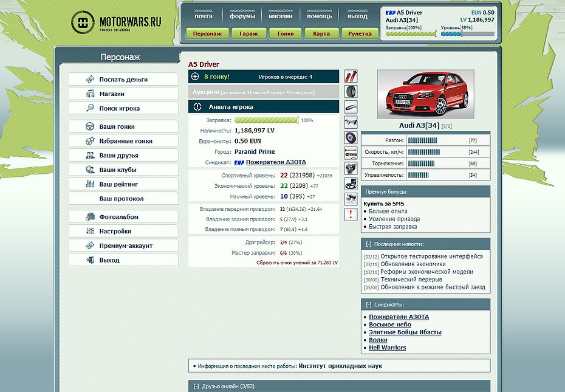Click the A5 Driver heading above В гонку!
The image size is (565, 392).
click(204, 64)
